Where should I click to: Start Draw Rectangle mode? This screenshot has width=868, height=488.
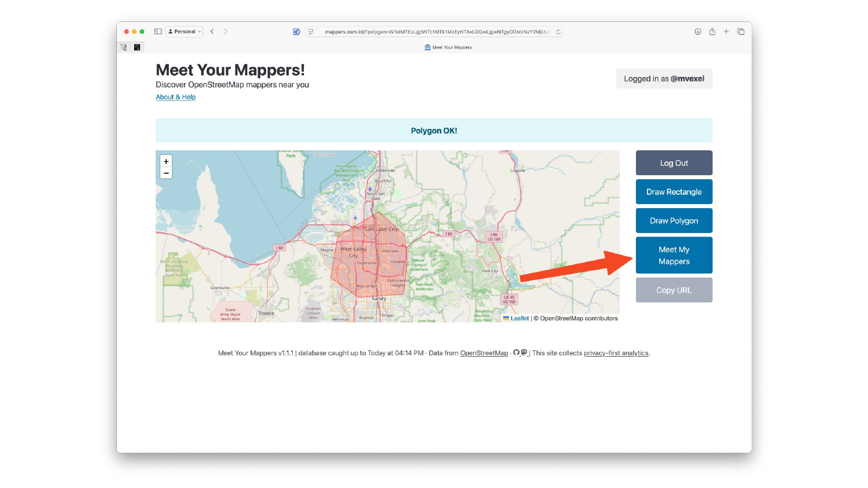[674, 192]
